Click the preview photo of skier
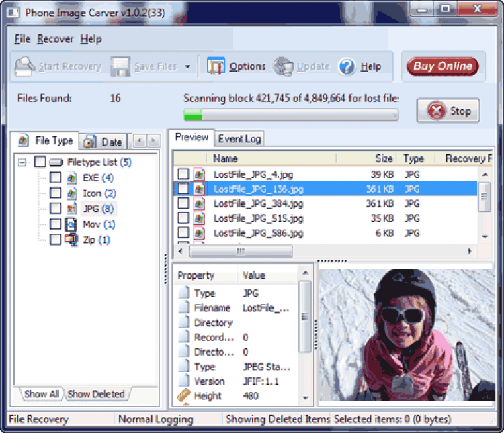This screenshot has width=504, height=433. 407,334
